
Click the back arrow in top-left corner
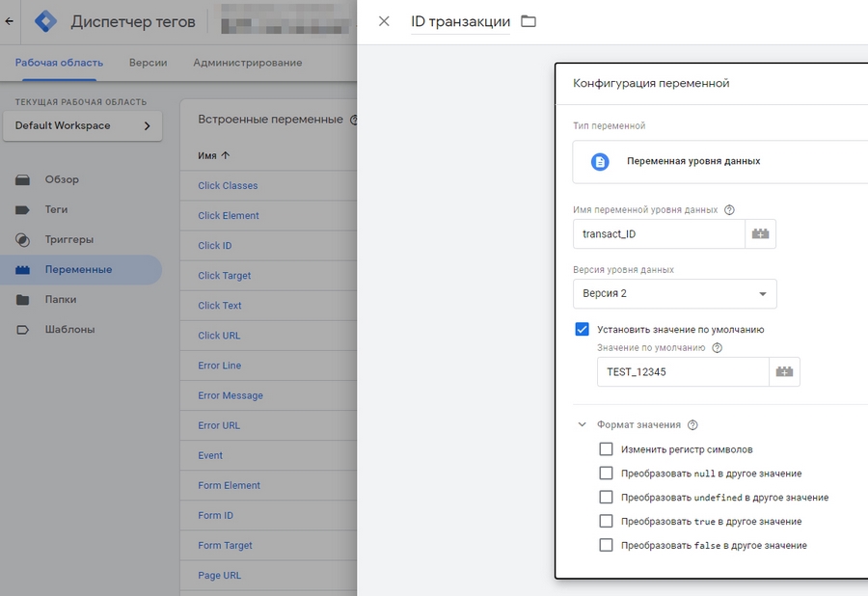coord(10,20)
